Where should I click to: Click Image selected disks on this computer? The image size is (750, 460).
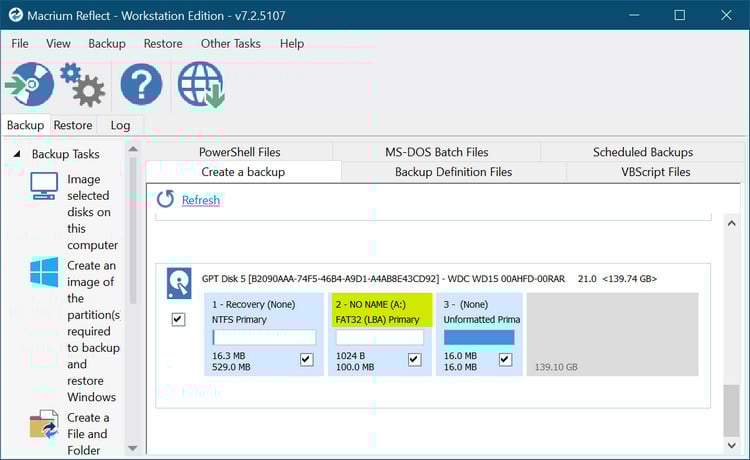[91, 212]
